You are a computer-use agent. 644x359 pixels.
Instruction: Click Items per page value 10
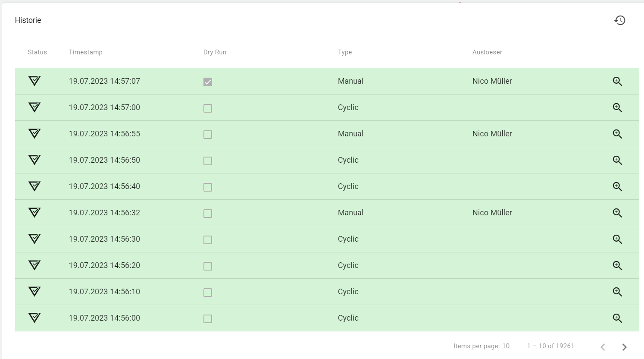click(x=506, y=346)
